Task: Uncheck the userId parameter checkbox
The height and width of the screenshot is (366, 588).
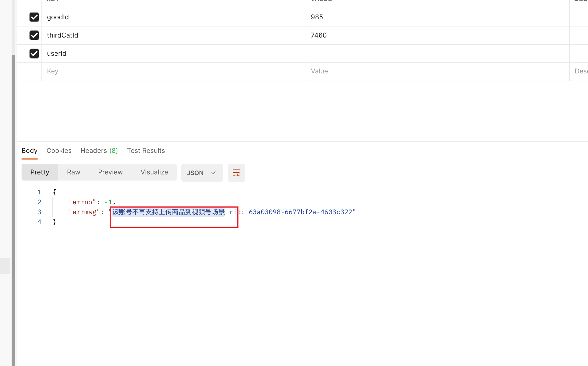Action: click(x=34, y=54)
